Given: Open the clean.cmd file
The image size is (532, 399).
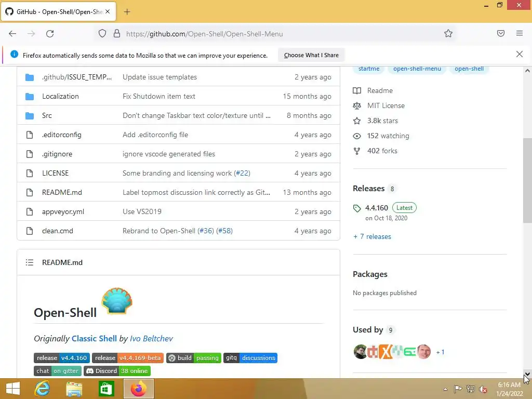Looking at the screenshot, I should click(x=57, y=231).
